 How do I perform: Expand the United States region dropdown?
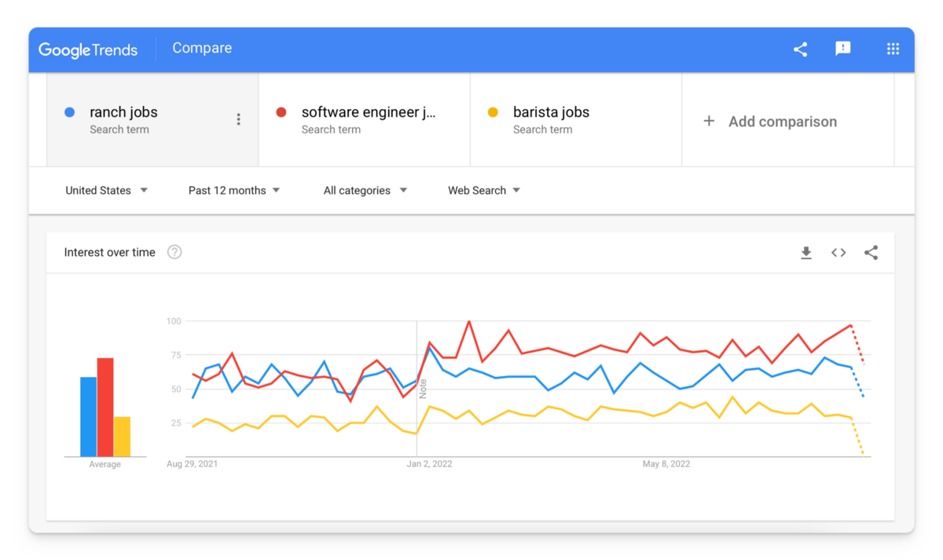click(107, 190)
